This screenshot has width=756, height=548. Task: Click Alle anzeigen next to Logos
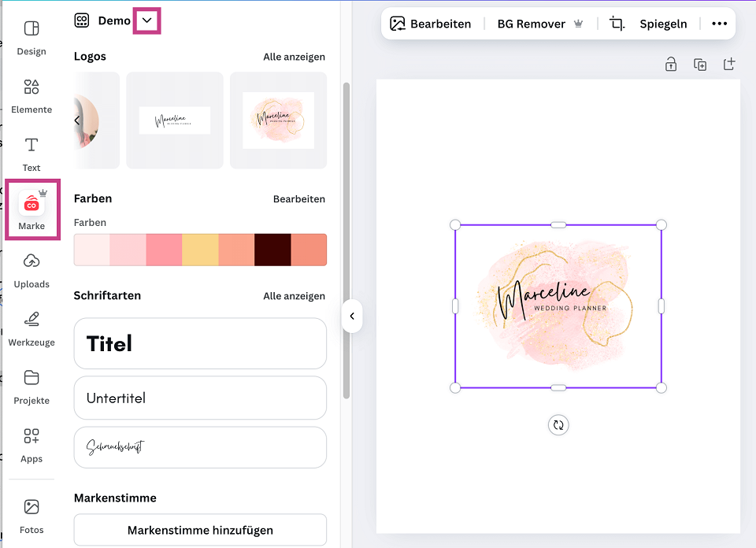coord(294,56)
